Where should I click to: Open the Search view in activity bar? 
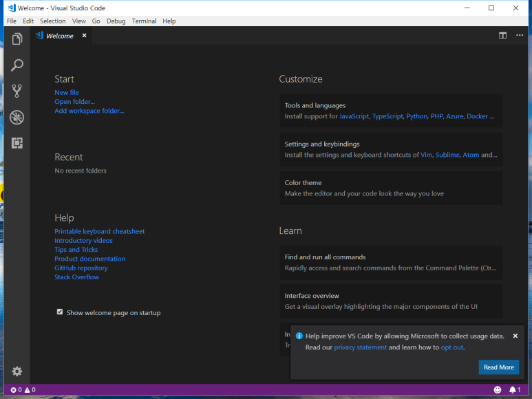(17, 65)
